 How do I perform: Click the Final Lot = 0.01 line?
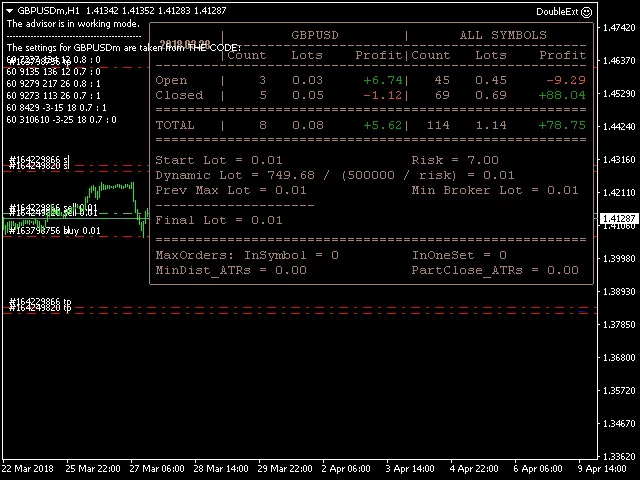(x=219, y=220)
